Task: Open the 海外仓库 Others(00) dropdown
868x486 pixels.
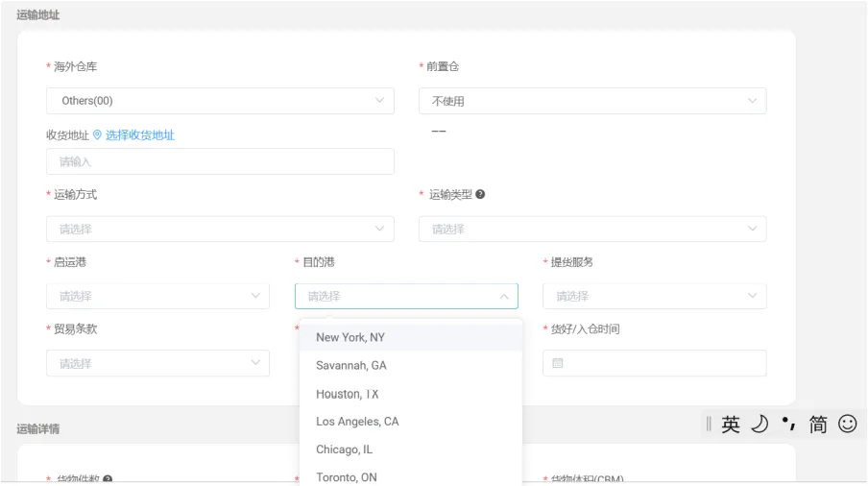Action: 220,101
